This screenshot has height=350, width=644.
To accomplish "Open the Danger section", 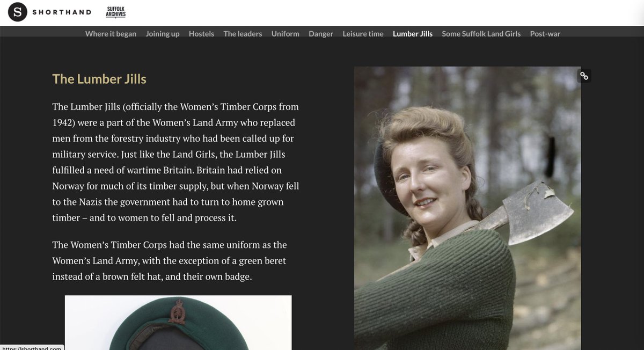I will [x=321, y=33].
